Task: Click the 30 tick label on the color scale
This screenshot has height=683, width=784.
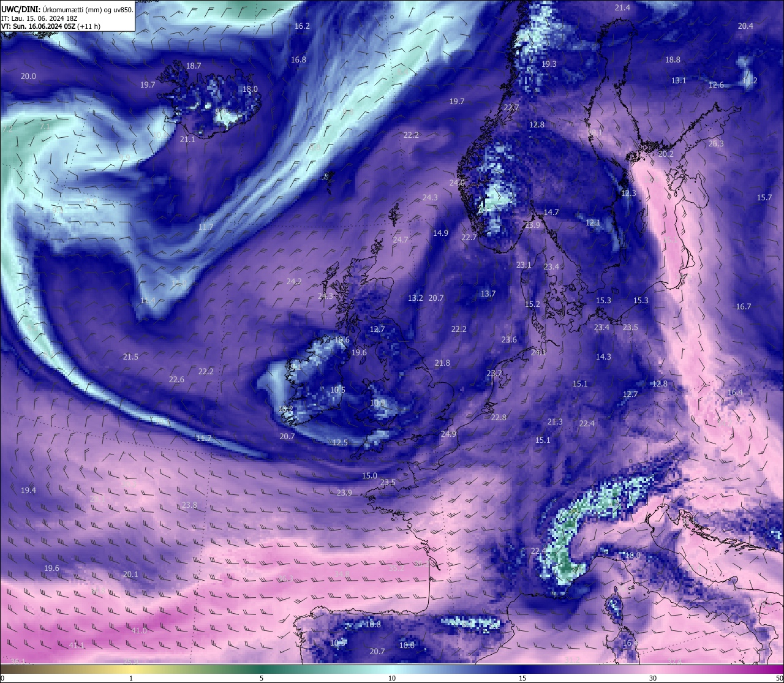Action: tap(653, 678)
